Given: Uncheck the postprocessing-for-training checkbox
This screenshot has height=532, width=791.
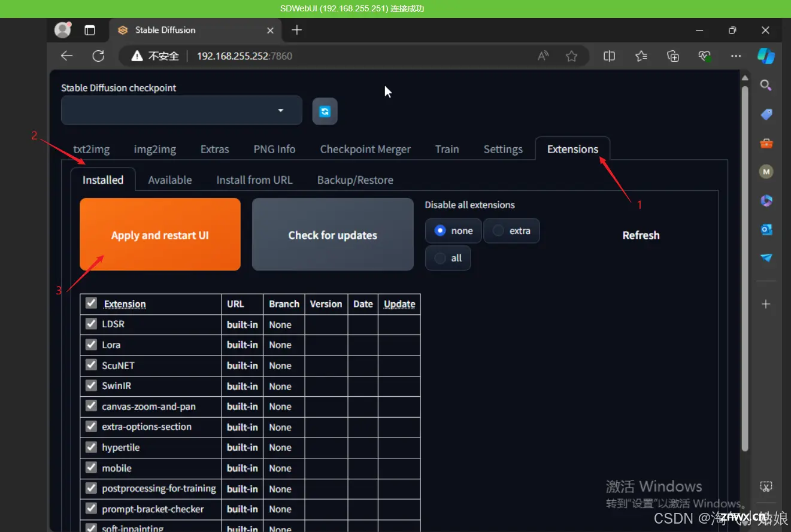Looking at the screenshot, I should (x=91, y=488).
